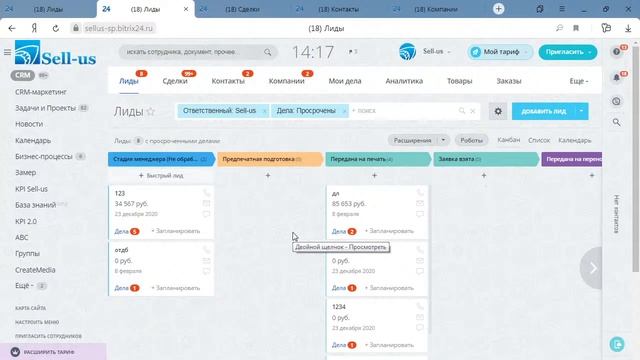The height and width of the screenshot is (360, 640).
Task: Open the Заказы tab
Action: [509, 81]
